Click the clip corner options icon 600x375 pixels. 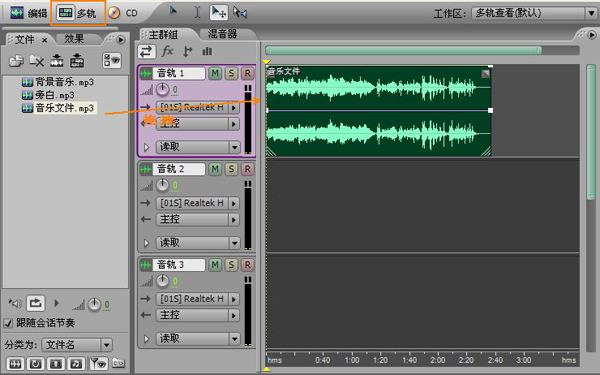point(485,73)
